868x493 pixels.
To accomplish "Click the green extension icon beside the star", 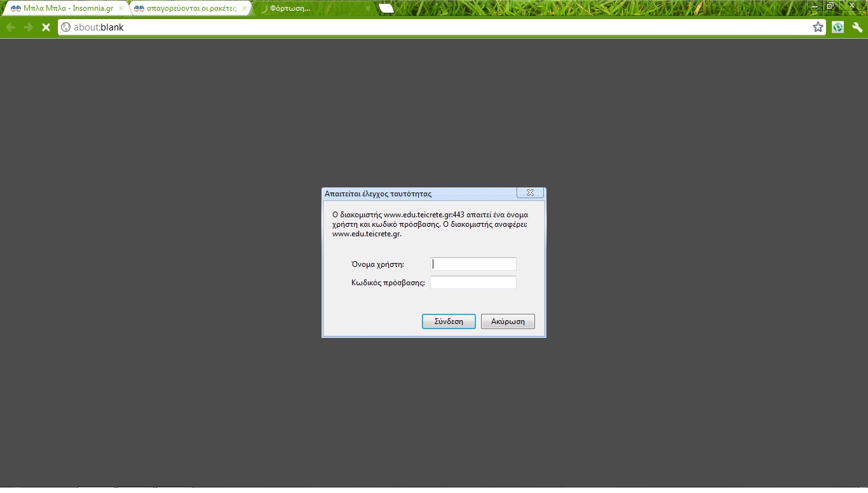I will pos(838,27).
